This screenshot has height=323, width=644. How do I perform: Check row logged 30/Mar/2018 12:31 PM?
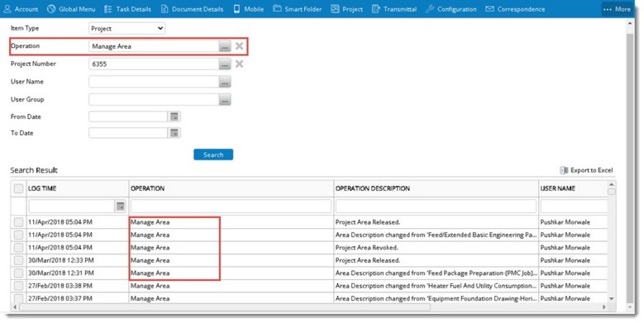(18, 273)
